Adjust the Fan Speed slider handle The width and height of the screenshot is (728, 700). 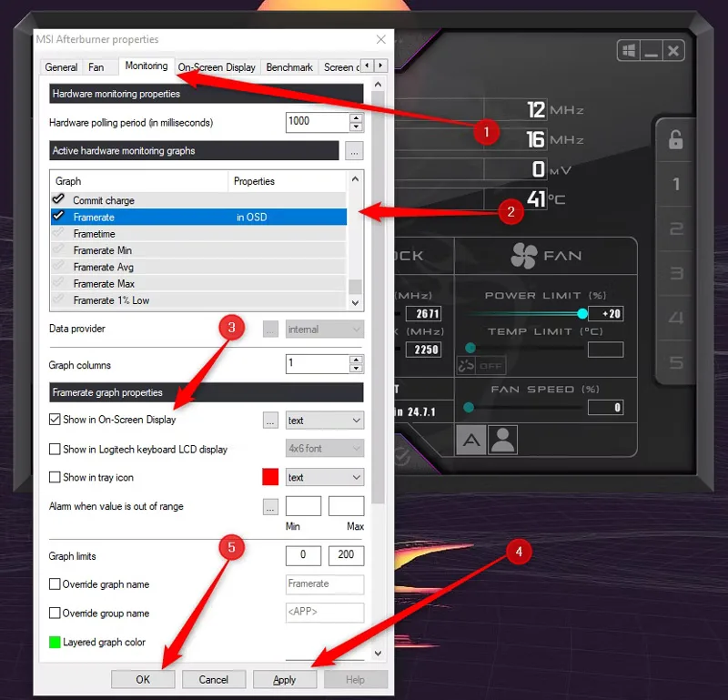[469, 408]
